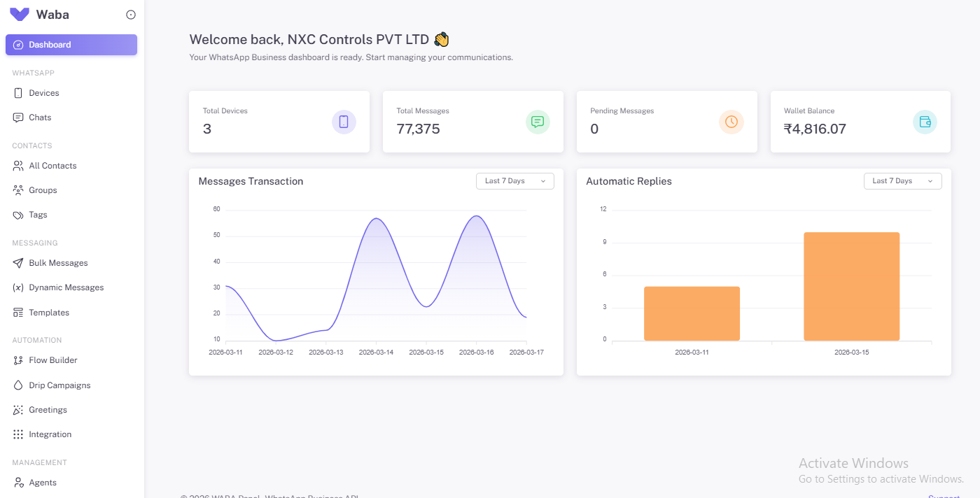980x498 pixels.
Task: Expand Messages Transaction Last 7 Days dropdown
Action: coord(515,181)
